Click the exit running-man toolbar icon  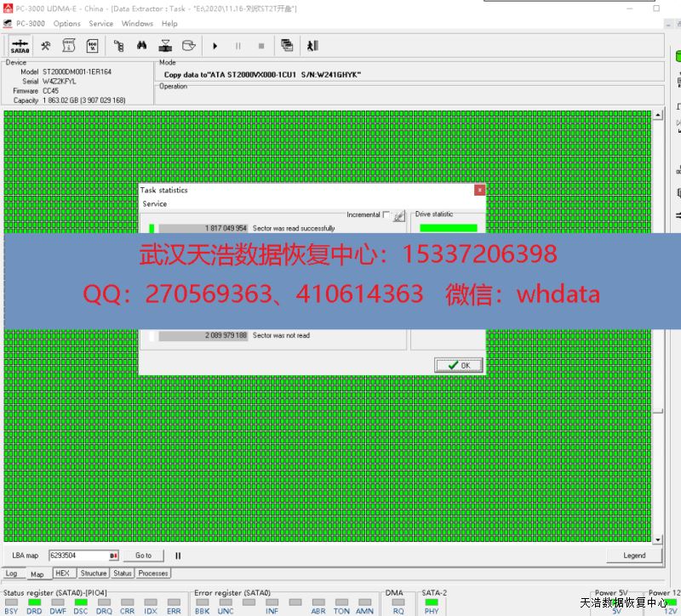coord(312,46)
